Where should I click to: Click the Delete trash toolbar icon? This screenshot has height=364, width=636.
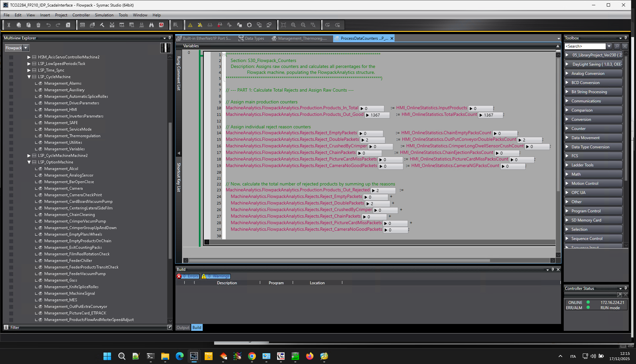[x=38, y=25]
